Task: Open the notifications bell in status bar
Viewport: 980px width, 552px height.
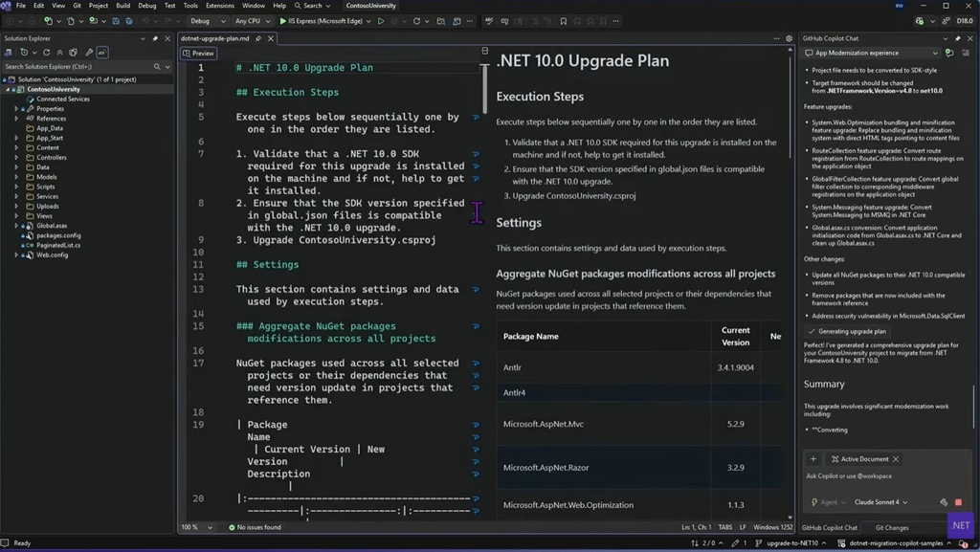Action: click(x=963, y=543)
